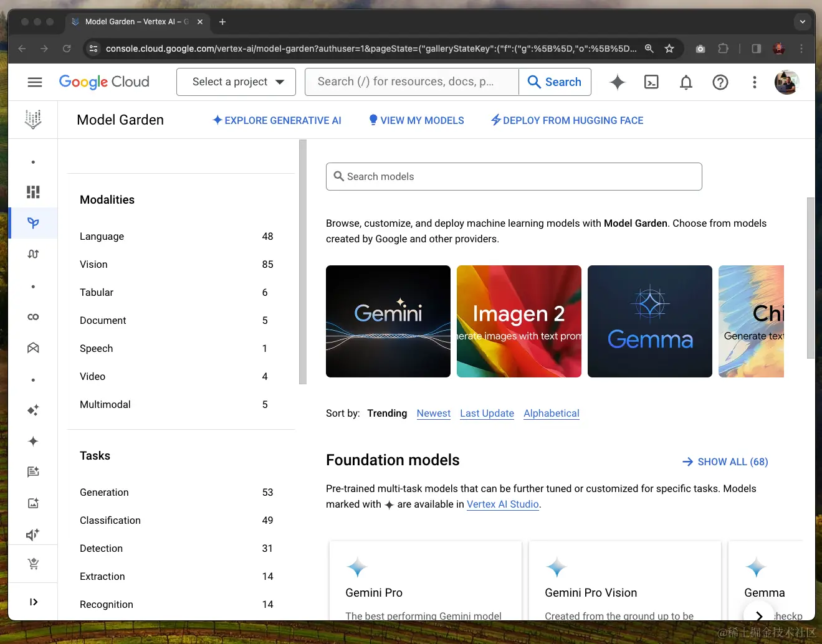This screenshot has height=644, width=822.
Task: Open the Imagen 2 banner thumbnail
Action: coord(519,321)
